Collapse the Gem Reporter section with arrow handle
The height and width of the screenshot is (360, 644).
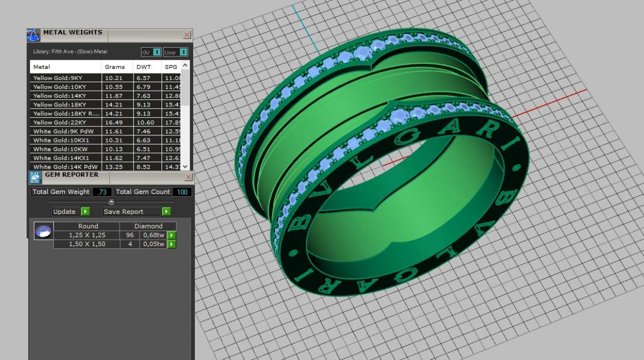112,202
